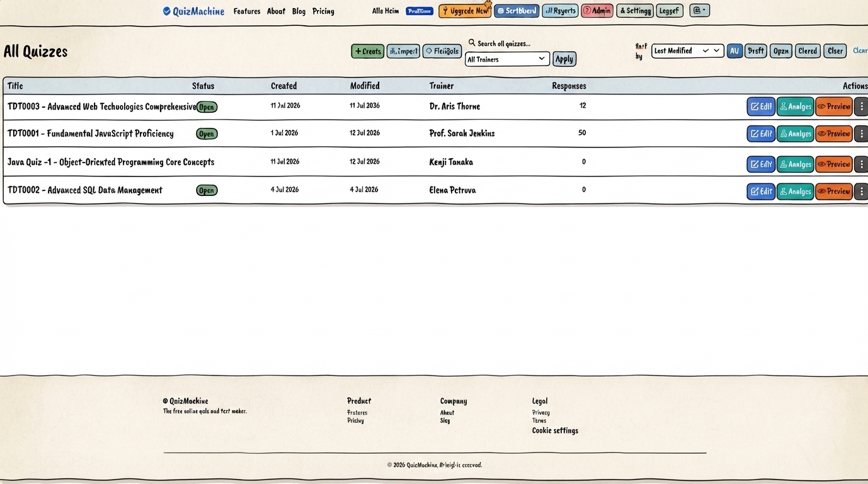This screenshot has width=868, height=484.
Task: Click the Apply filter button
Action: [564, 59]
